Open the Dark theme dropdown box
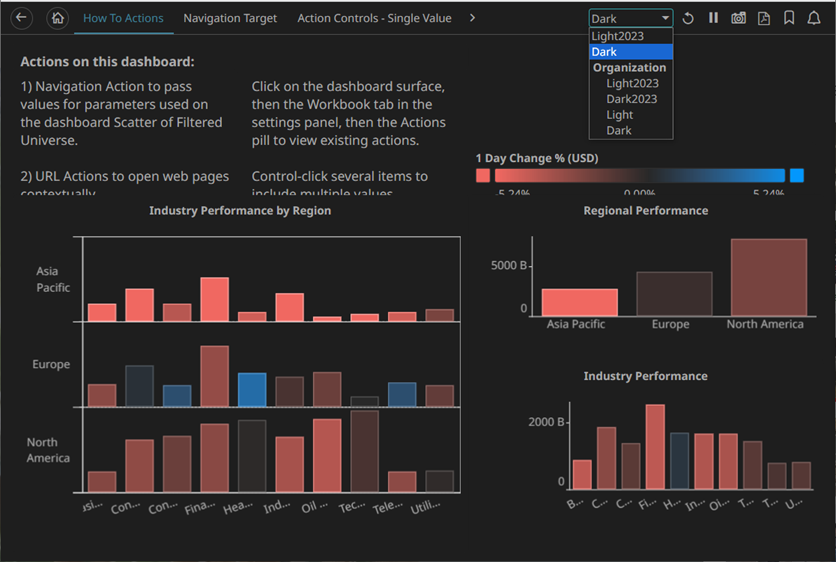The height and width of the screenshot is (562, 836). pos(630,18)
